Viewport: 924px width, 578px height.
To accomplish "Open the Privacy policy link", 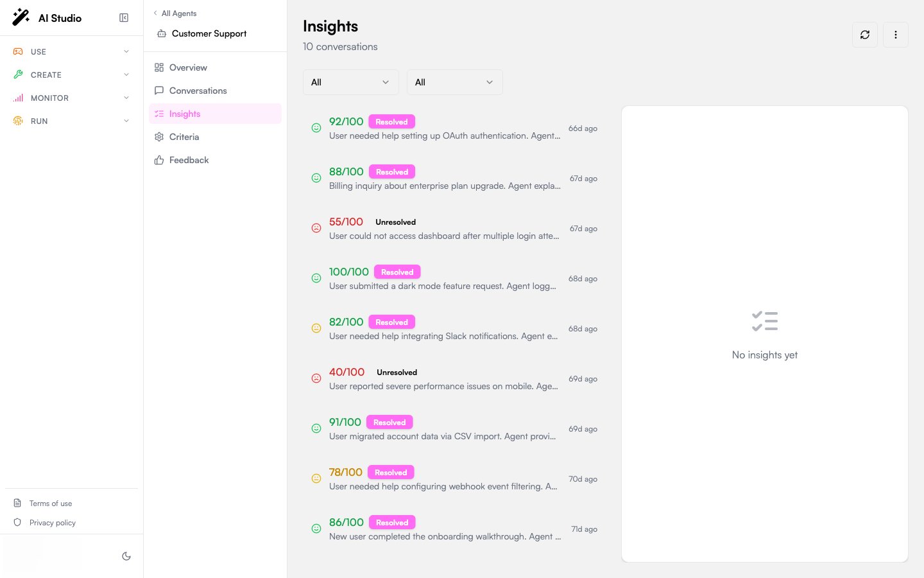I will coord(53,523).
